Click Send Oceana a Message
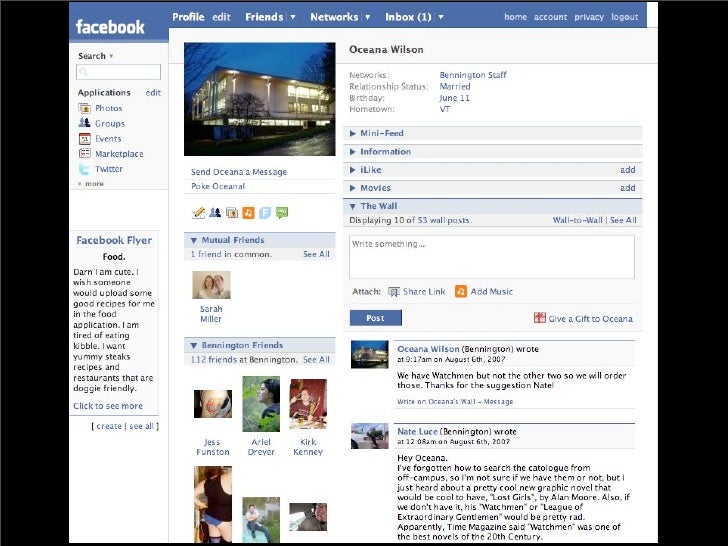 point(239,172)
